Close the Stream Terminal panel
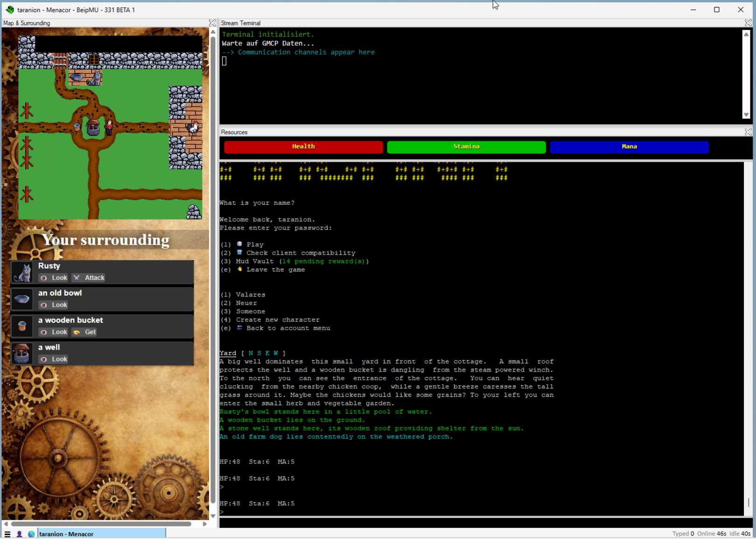Image resolution: width=756 pixels, height=539 pixels. pos(748,23)
